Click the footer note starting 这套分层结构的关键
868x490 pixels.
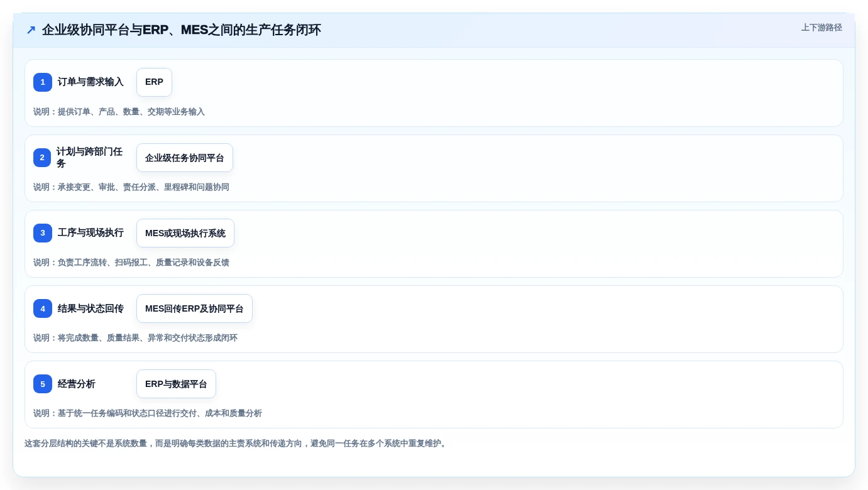click(x=237, y=444)
